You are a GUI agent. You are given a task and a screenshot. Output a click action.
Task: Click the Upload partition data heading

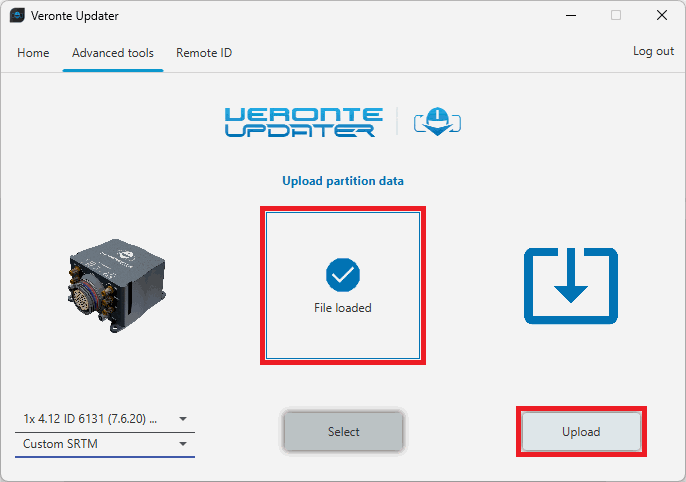(343, 181)
